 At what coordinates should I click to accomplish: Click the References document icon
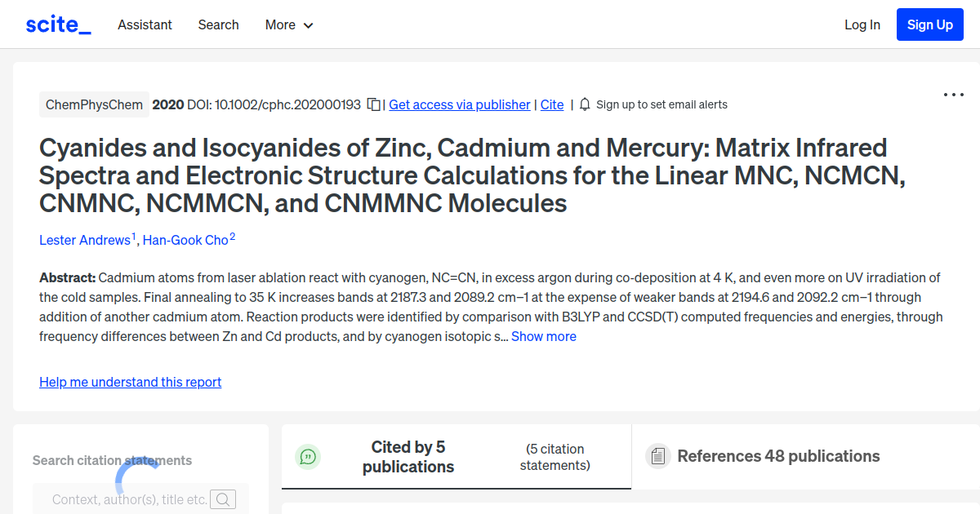point(657,456)
